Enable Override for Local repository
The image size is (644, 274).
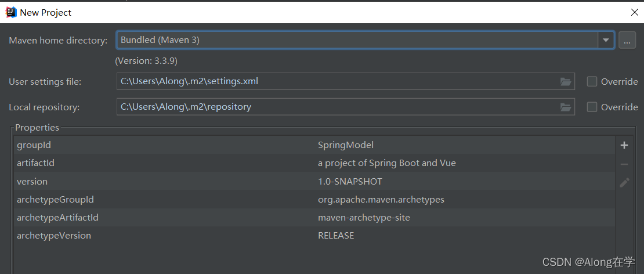tap(592, 107)
